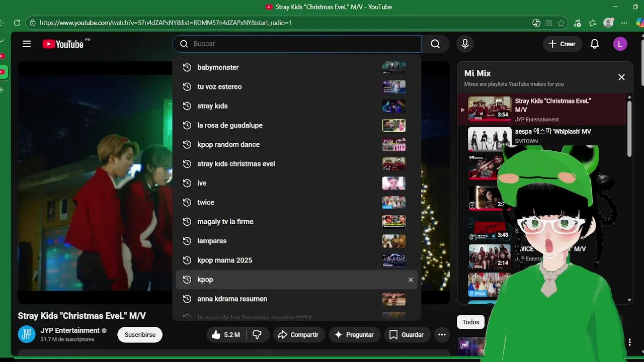The width and height of the screenshot is (644, 362).
Task: Choose the 'stray kids' search suggestion
Action: [297, 106]
